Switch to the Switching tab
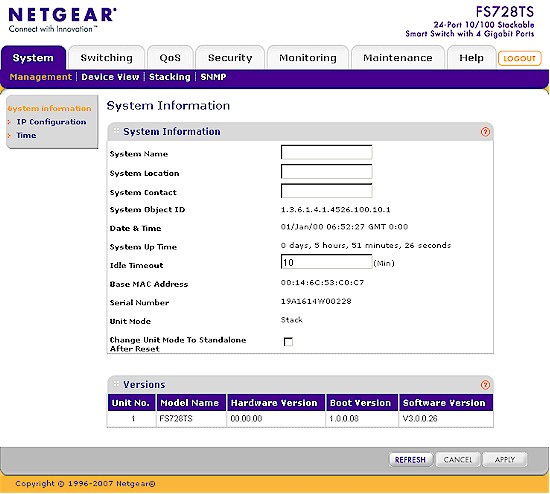This screenshot has width=550, height=494. coord(107,58)
